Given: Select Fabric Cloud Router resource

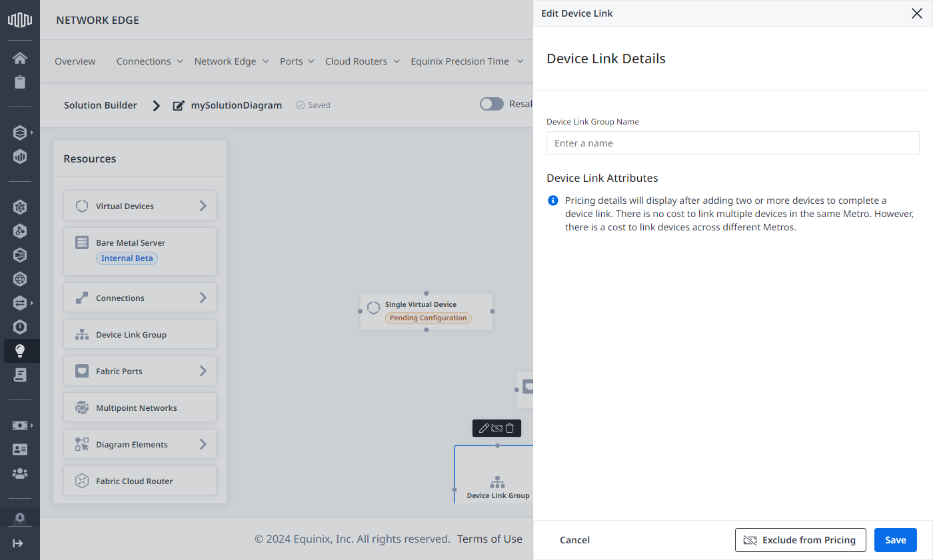Looking at the screenshot, I should coord(140,481).
